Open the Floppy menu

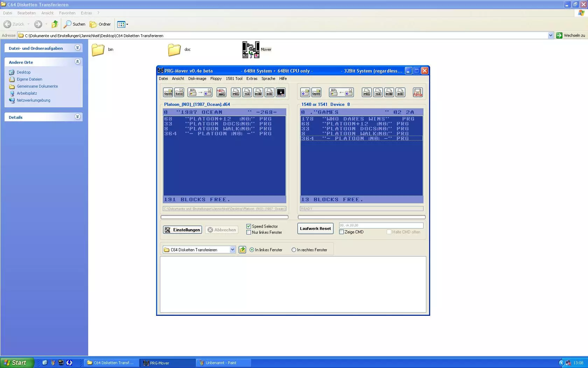[x=216, y=79]
